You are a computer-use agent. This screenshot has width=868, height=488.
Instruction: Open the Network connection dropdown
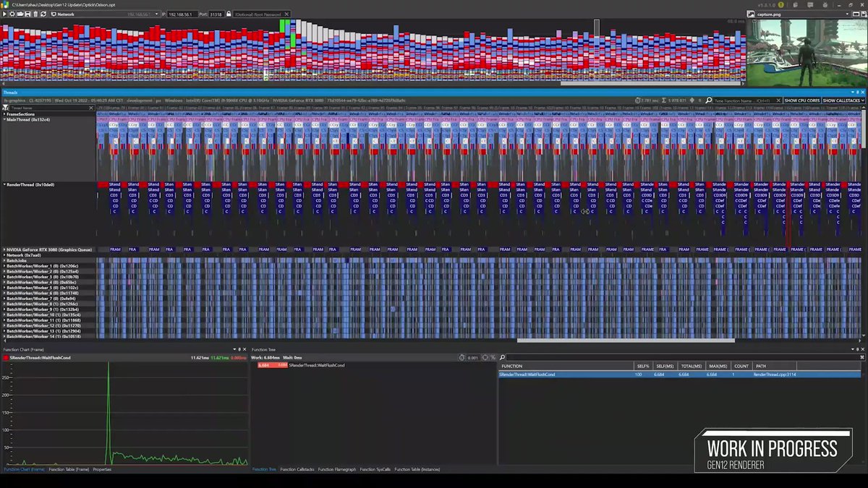105,14
